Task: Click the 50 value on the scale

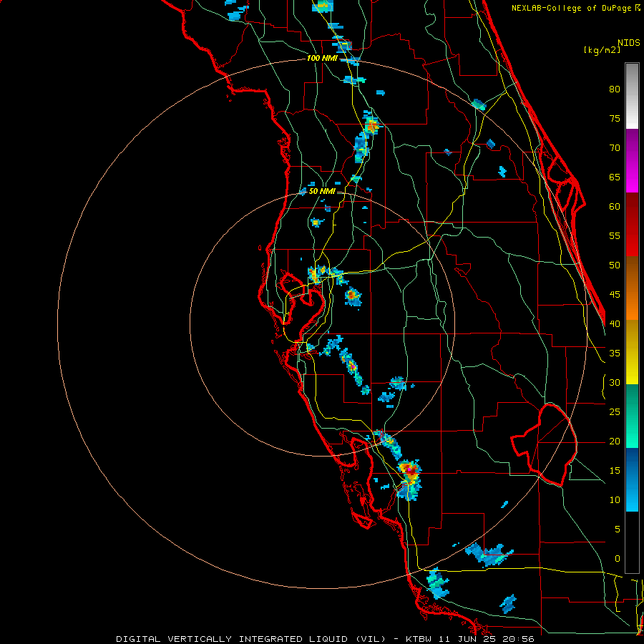Action: [615, 265]
